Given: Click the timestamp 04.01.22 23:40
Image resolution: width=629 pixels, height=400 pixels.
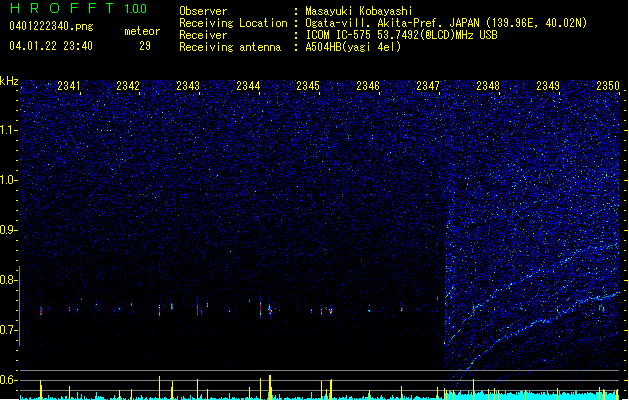Looking at the screenshot, I should click(51, 46).
